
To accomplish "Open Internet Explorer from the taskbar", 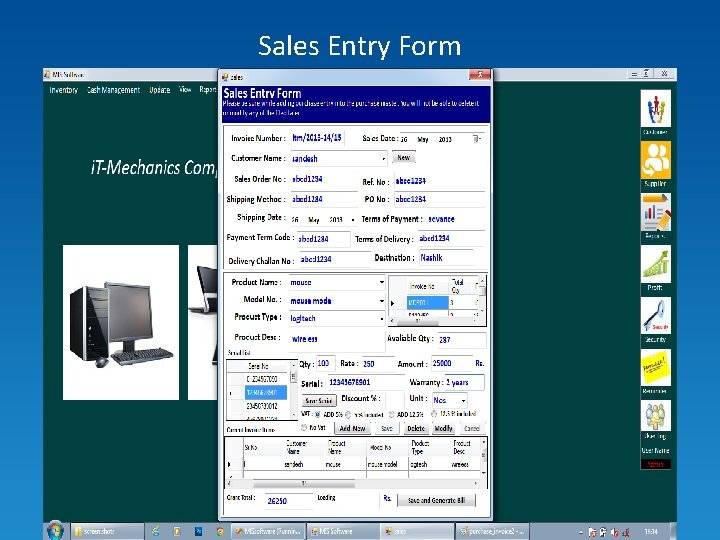I will pos(156,531).
